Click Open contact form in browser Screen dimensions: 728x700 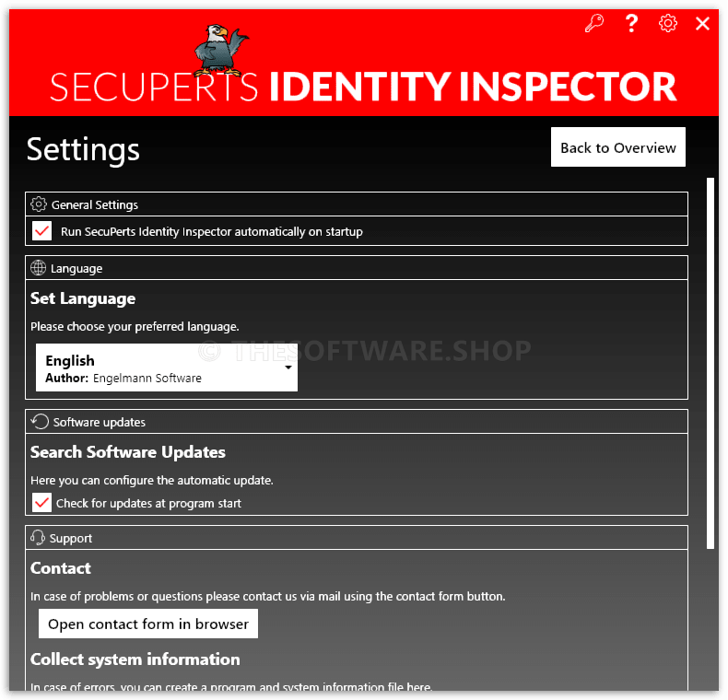148,624
